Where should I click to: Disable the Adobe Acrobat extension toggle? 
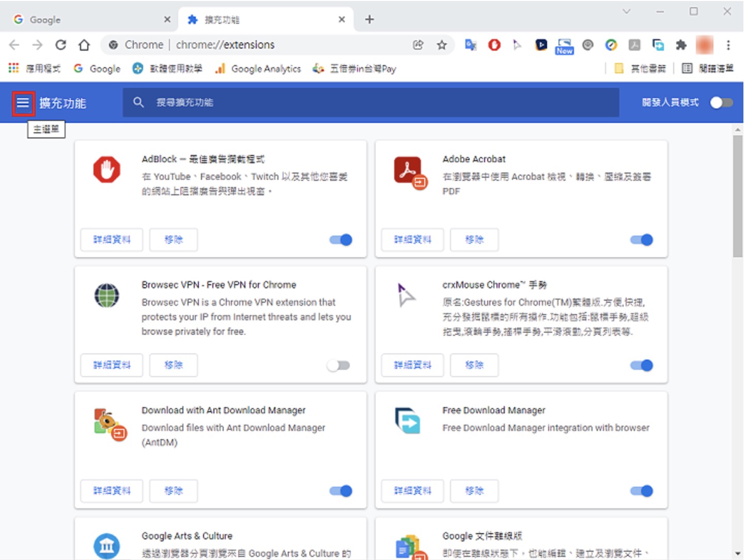coord(642,240)
